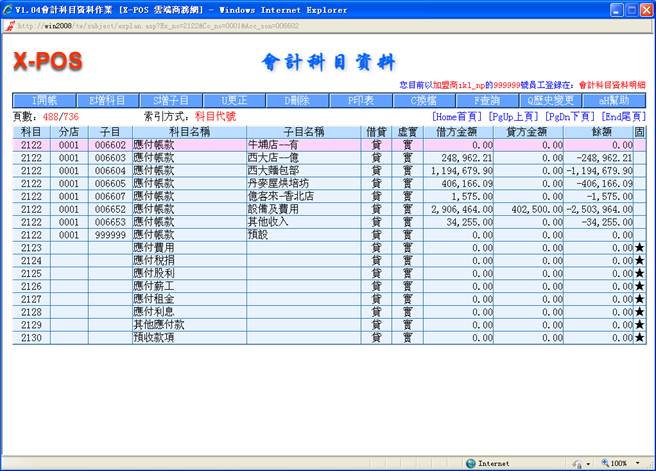Click the aH幫助 help button
The image size is (656, 471).
[x=613, y=100]
